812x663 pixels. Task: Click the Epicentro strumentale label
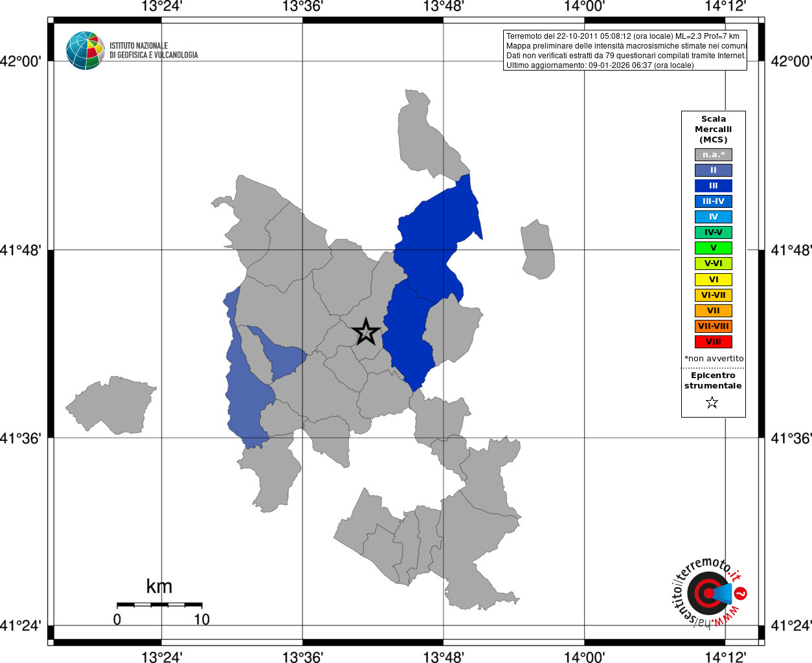coord(713,381)
